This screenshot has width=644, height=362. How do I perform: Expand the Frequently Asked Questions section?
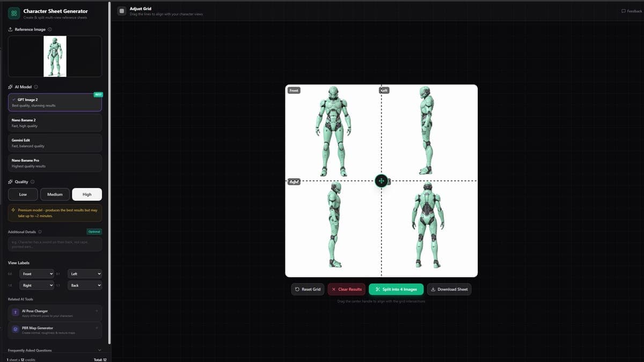point(55,350)
